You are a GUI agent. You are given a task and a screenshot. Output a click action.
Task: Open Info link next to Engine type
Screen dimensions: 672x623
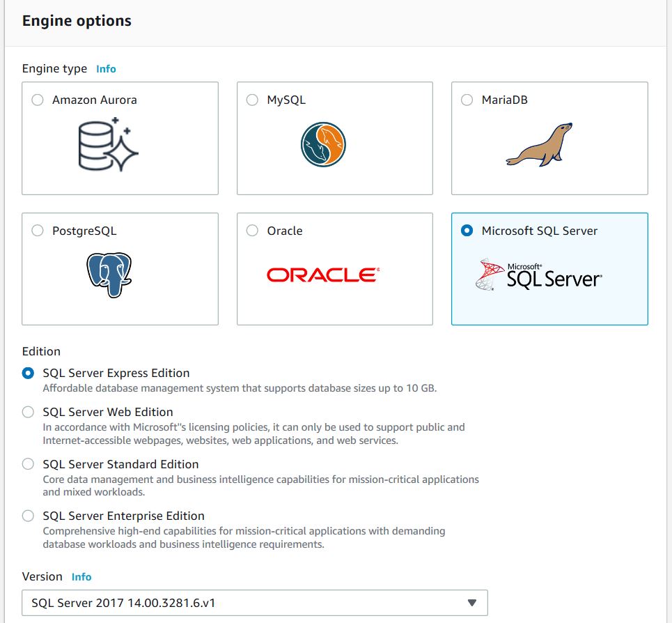(106, 69)
